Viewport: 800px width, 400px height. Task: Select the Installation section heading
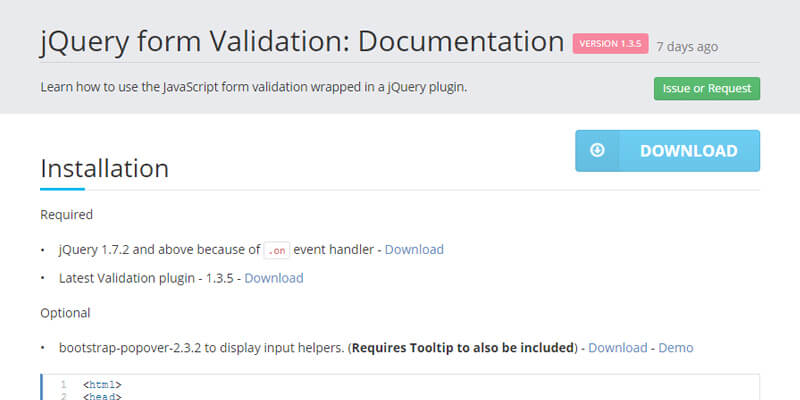pos(104,168)
